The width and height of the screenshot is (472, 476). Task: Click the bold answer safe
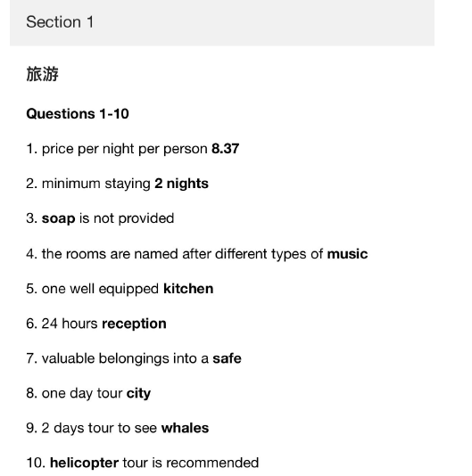pos(227,358)
